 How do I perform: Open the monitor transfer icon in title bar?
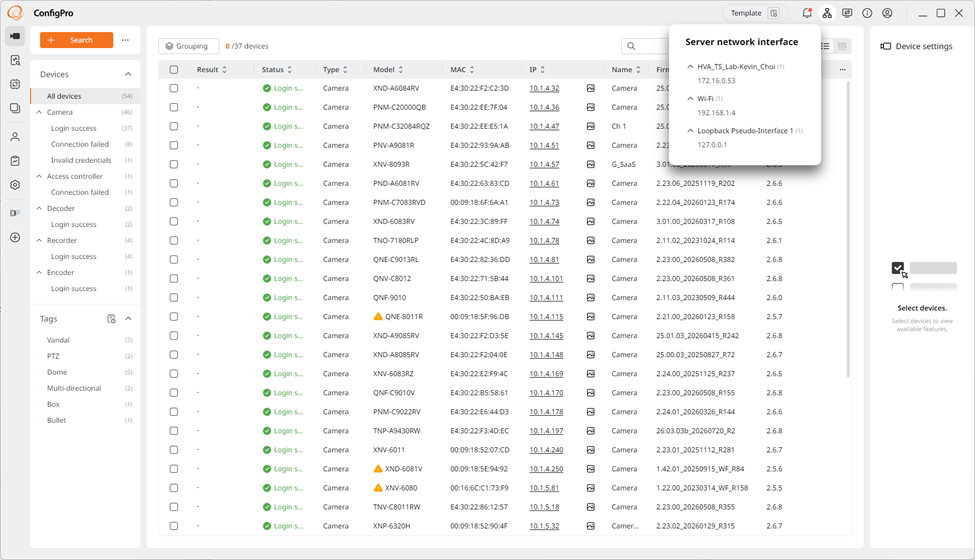[x=847, y=13]
